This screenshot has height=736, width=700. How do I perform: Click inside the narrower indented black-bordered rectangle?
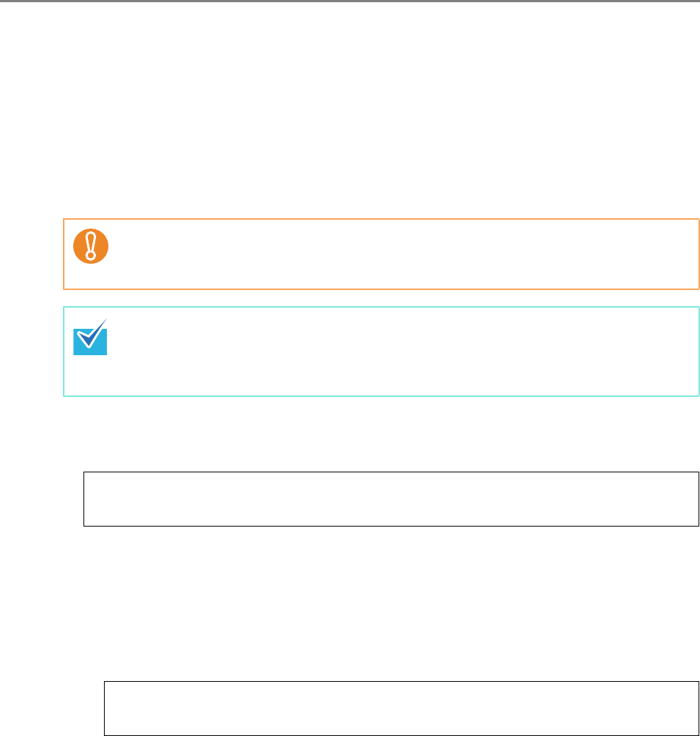(x=401, y=708)
